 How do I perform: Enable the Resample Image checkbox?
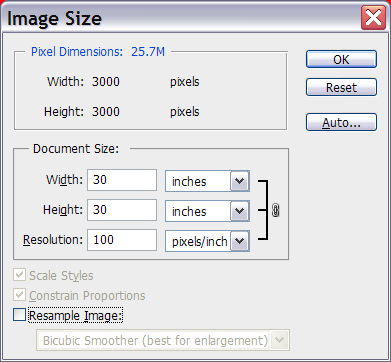(x=19, y=315)
